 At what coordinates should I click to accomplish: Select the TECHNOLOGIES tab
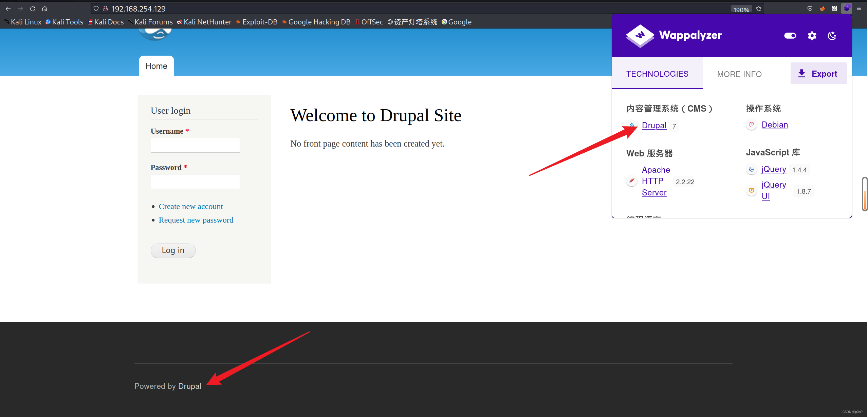[x=657, y=74]
